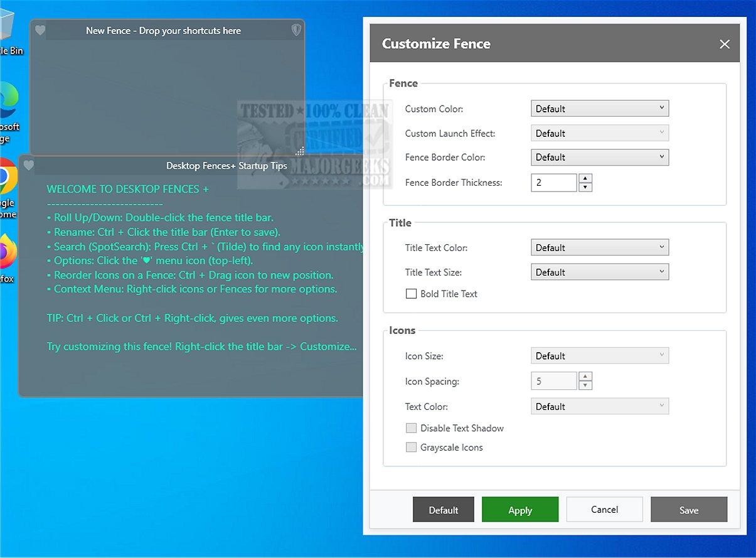Screen dimensions: 756x558
Task: Open Fence Border Color dropdown
Action: coord(600,158)
